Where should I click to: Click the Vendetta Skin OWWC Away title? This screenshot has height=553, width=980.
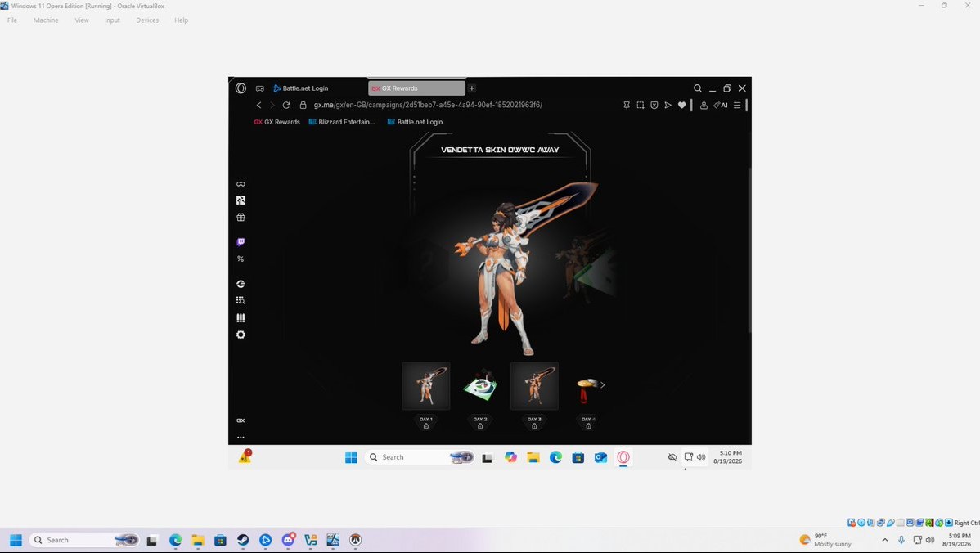(x=500, y=150)
